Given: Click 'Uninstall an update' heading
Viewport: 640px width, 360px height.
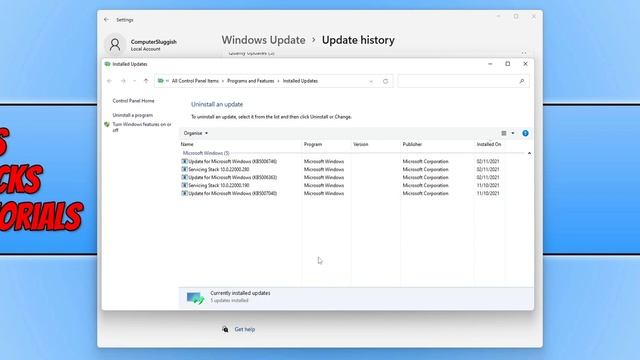Looking at the screenshot, I should [x=217, y=104].
